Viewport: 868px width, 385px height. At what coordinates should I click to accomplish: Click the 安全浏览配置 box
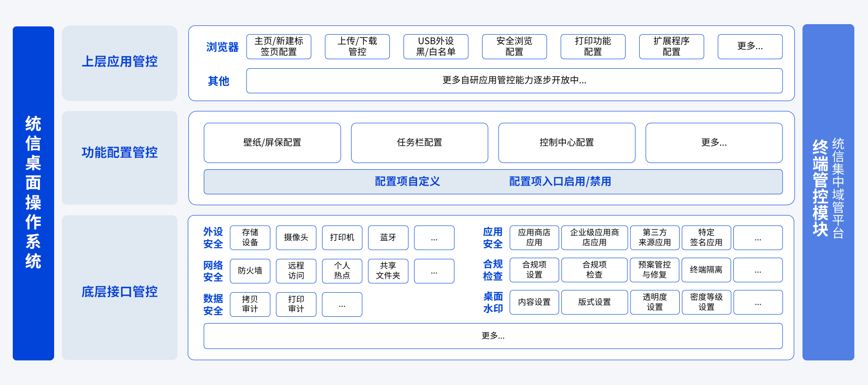(515, 46)
